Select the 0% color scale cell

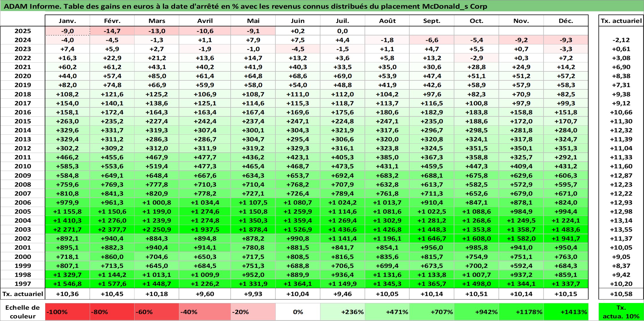click(298, 312)
